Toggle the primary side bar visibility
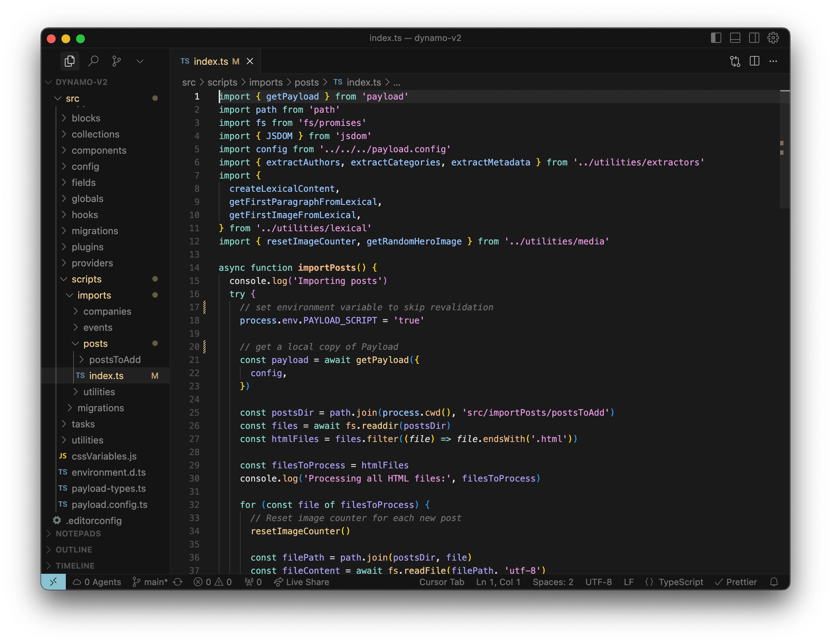This screenshot has height=644, width=831. [716, 38]
